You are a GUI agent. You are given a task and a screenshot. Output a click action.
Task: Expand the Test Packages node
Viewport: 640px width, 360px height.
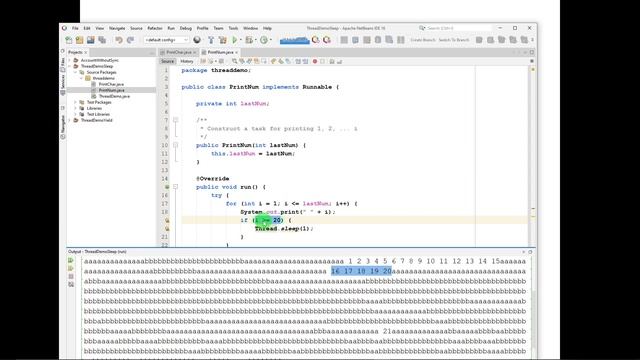point(76,102)
